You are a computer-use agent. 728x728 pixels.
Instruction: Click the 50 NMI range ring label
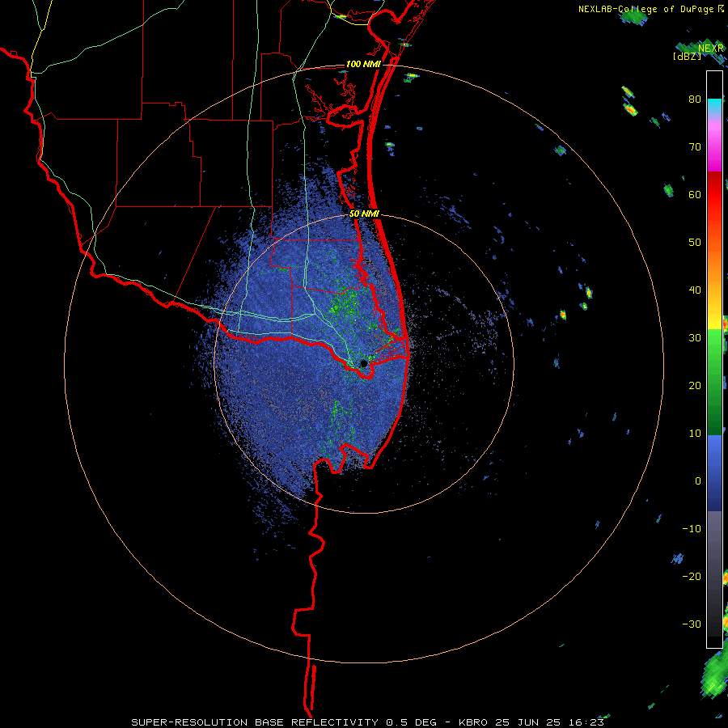(365, 214)
